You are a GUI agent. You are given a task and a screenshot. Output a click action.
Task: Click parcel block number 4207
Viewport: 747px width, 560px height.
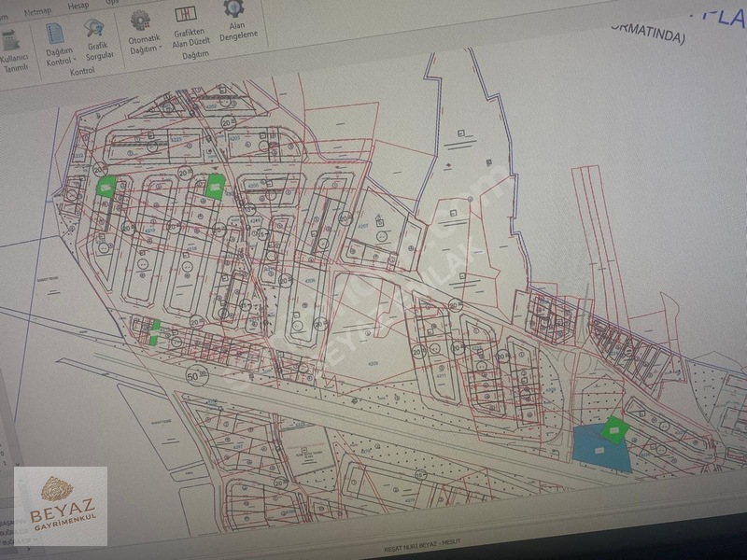(x=363, y=226)
